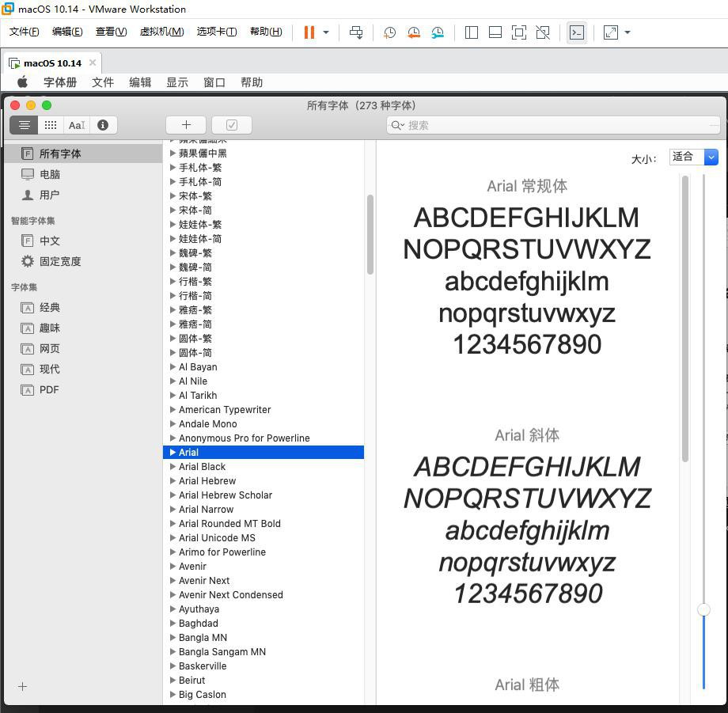Show or hide the library sidebar icon
This screenshot has height=713, width=728.
coord(472,32)
